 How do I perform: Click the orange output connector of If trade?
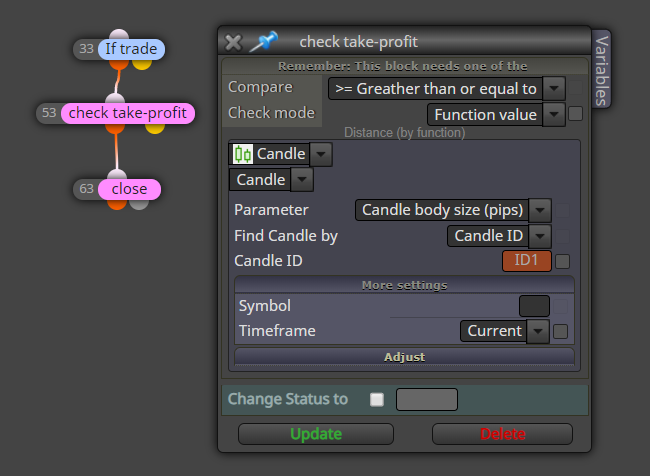click(119, 64)
